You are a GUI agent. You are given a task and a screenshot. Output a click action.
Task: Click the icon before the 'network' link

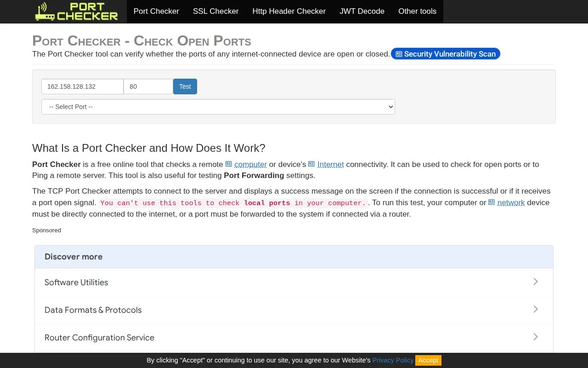click(492, 202)
